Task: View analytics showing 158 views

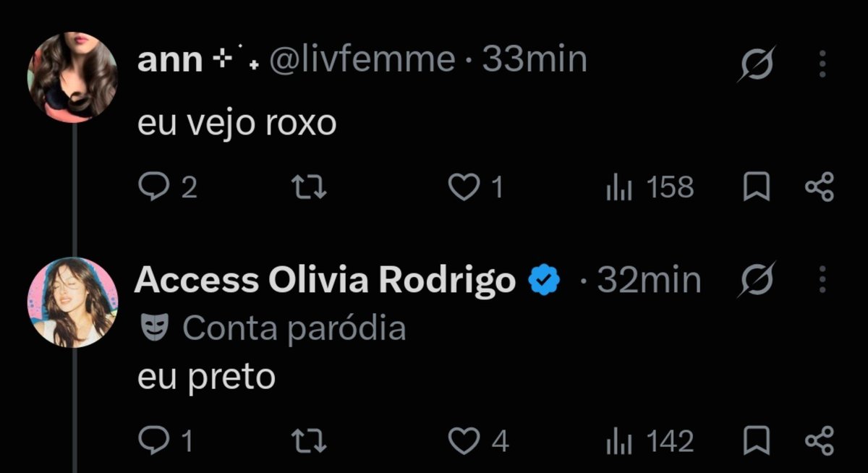Action: coord(650,188)
